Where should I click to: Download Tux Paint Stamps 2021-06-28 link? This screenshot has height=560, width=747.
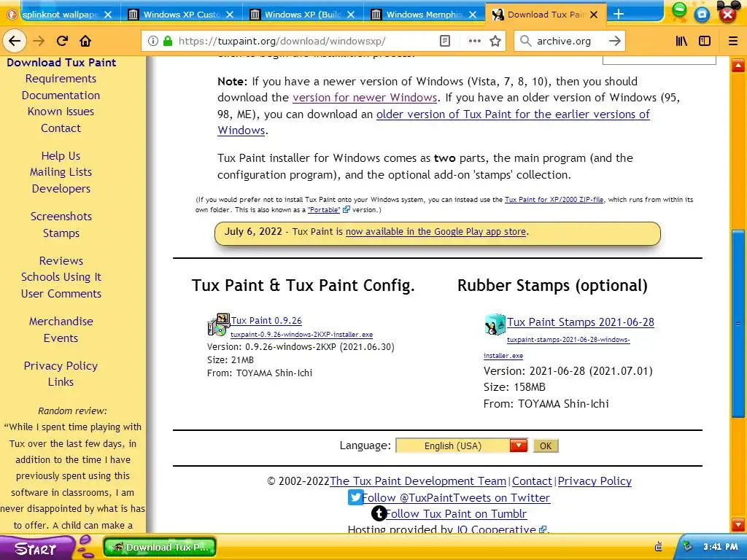click(580, 322)
